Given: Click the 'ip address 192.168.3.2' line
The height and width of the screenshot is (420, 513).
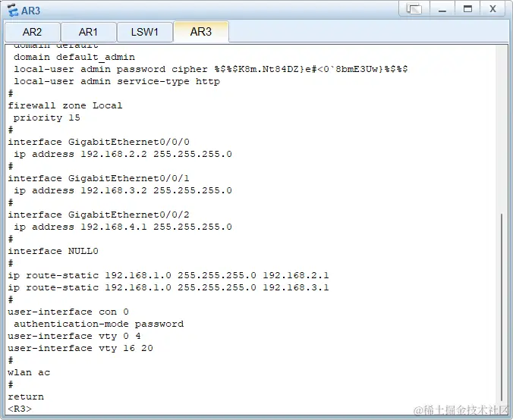Looking at the screenshot, I should (121, 190).
